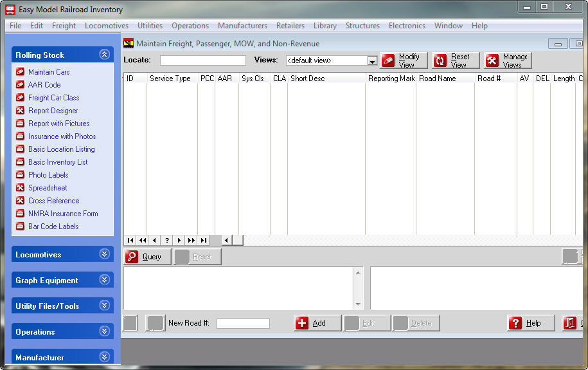Click the Manage Views button
This screenshot has height=370, width=588.
point(508,60)
